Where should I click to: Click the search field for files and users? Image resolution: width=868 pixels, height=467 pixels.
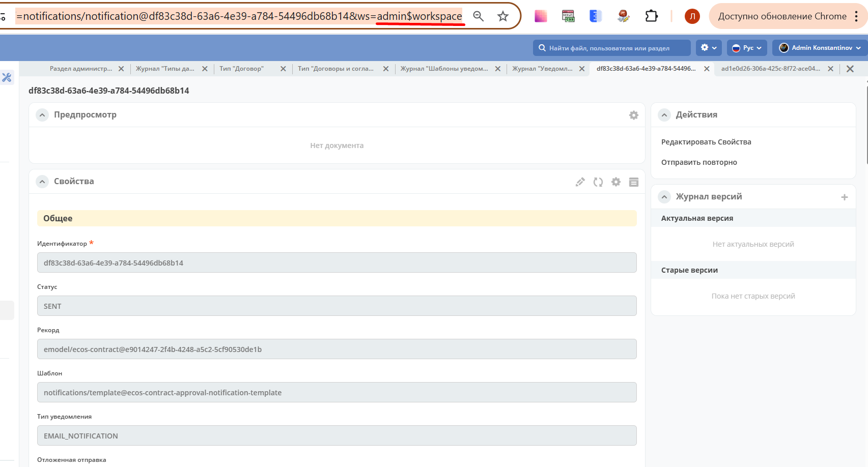612,48
